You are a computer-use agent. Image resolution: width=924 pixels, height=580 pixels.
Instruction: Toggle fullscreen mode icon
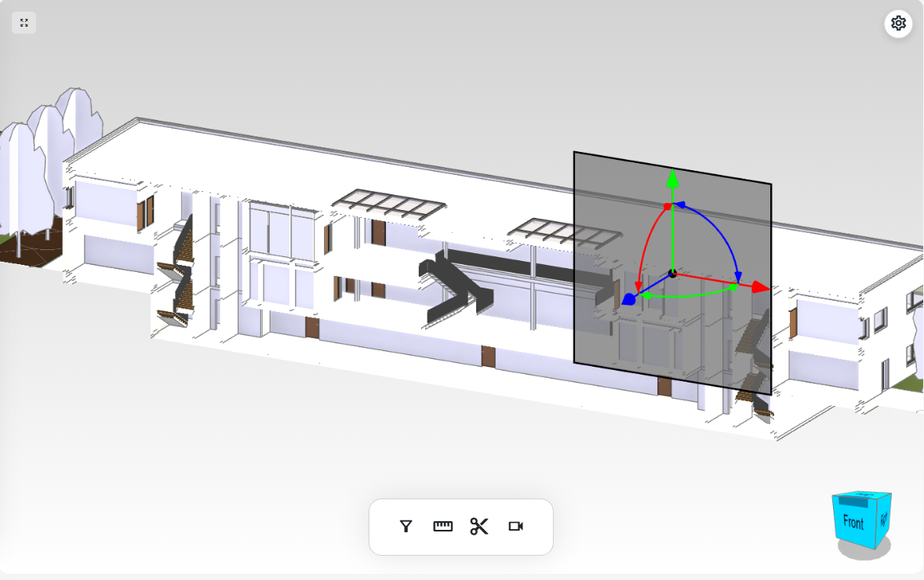click(24, 23)
